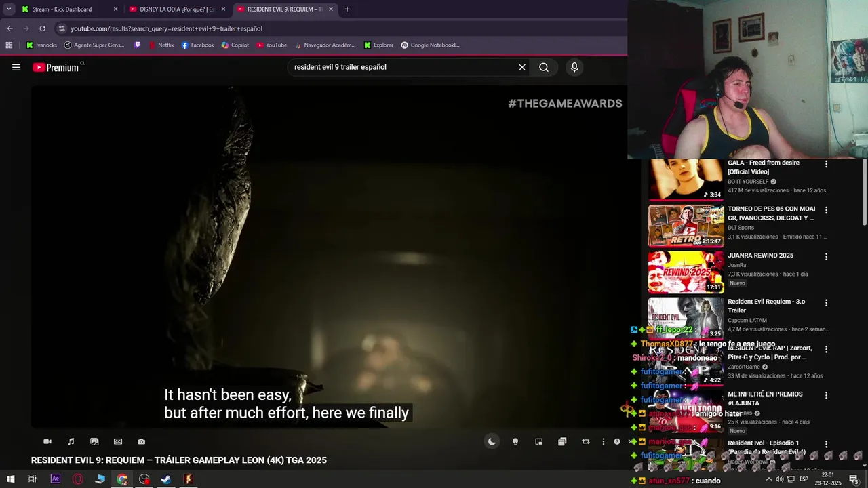Open the purple Twitch bookmark icon
Viewport: 868px width, 488px height.
pos(138,45)
